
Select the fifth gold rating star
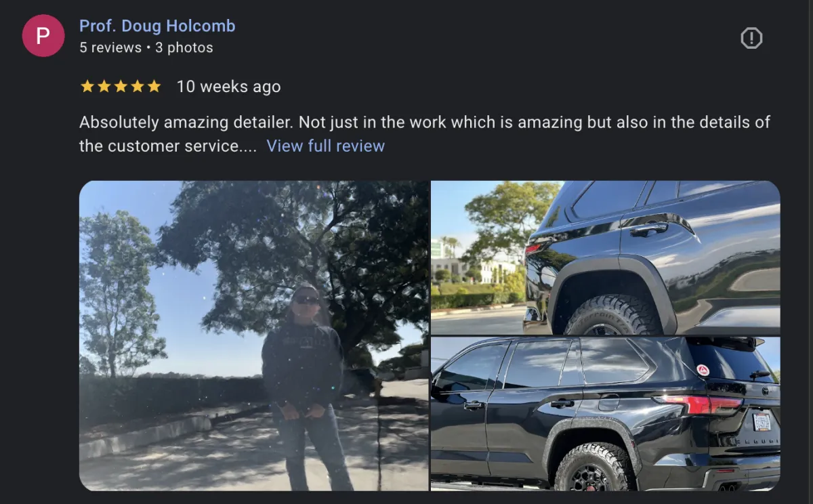[x=154, y=87]
